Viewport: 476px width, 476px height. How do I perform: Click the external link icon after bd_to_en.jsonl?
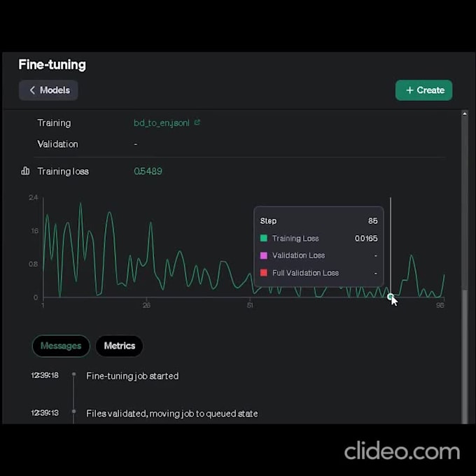point(197,122)
